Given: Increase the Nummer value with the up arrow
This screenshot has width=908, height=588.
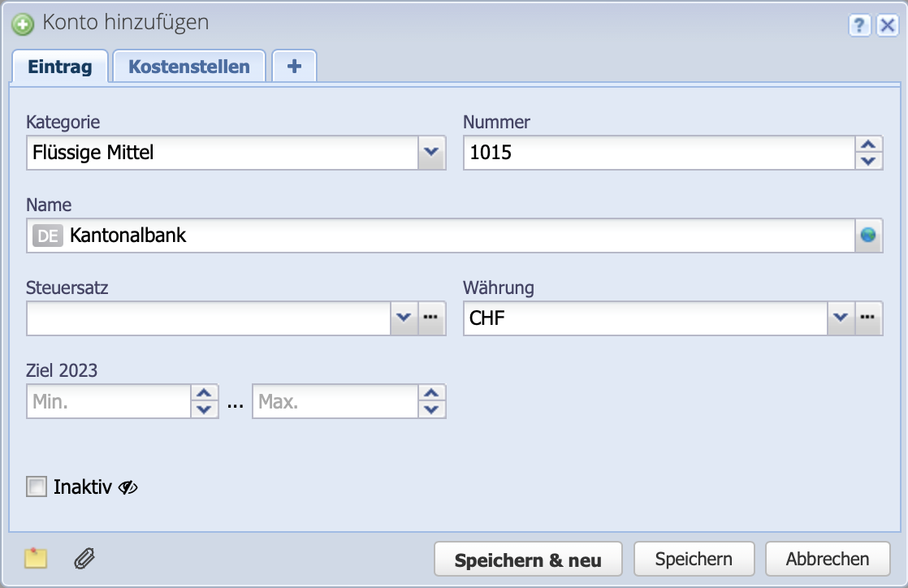Looking at the screenshot, I should tap(868, 145).
